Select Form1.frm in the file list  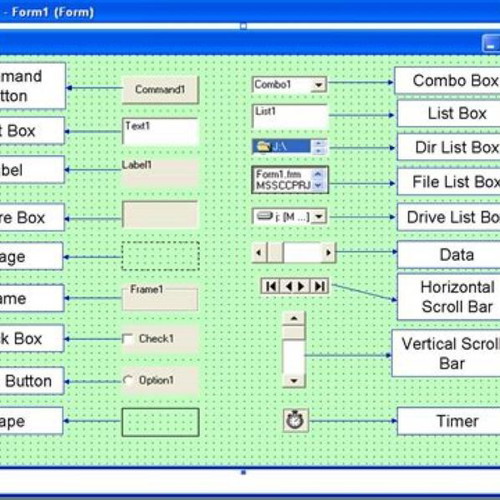coord(279,174)
